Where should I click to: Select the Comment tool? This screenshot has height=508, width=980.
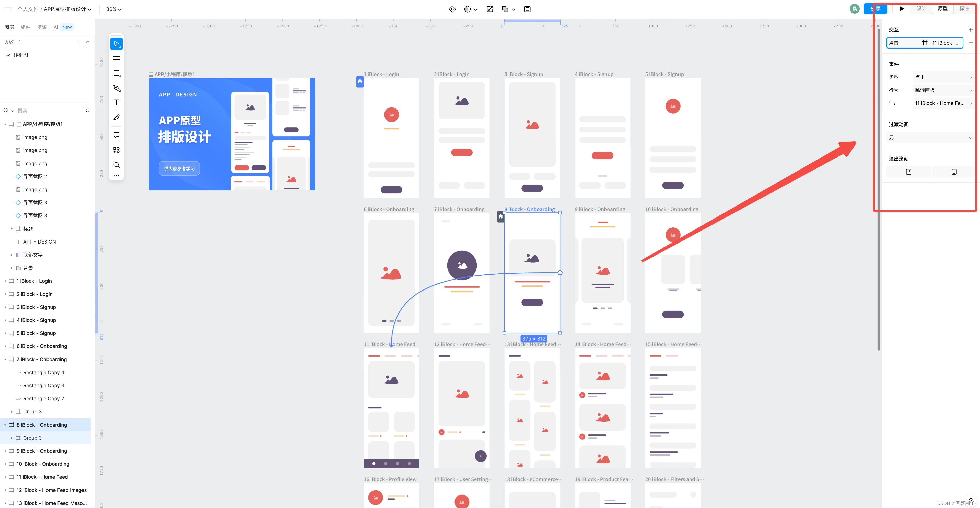coord(116,135)
